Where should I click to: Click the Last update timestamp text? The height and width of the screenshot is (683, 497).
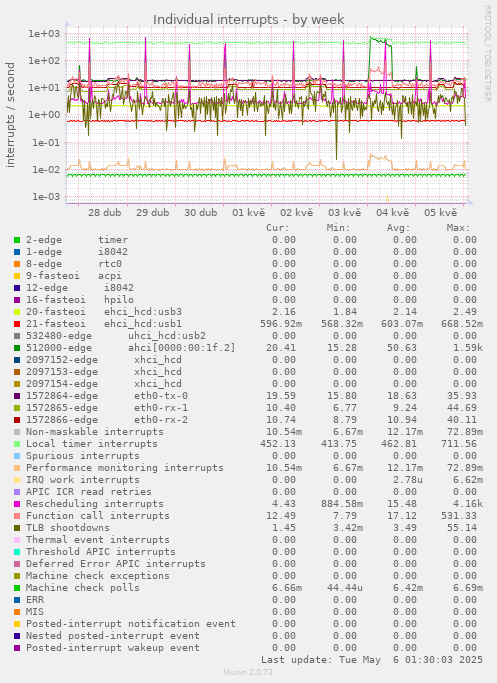point(372,660)
